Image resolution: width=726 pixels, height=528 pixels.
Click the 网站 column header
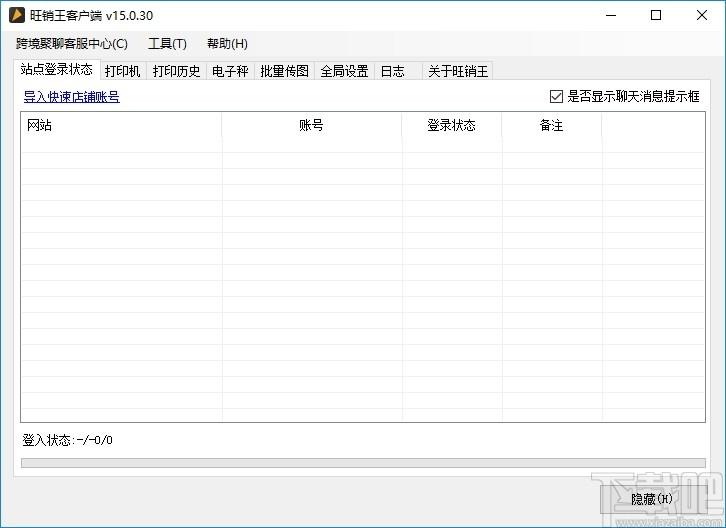[x=121, y=125]
